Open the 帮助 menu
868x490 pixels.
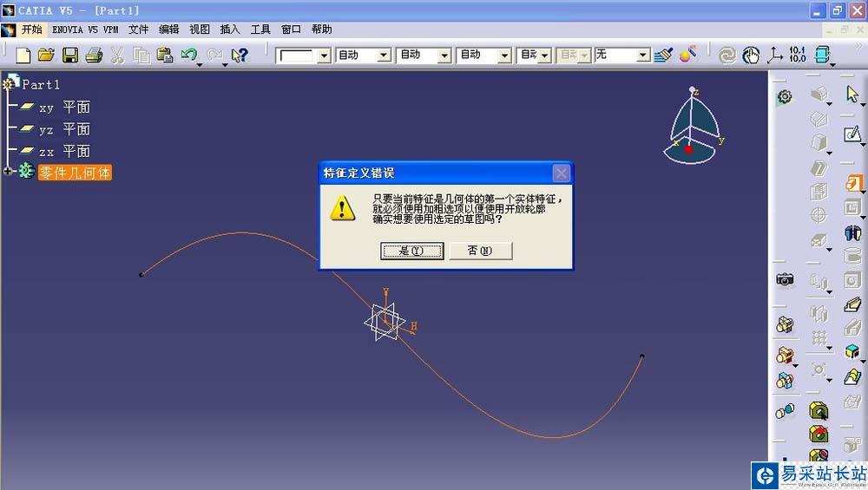click(x=322, y=29)
